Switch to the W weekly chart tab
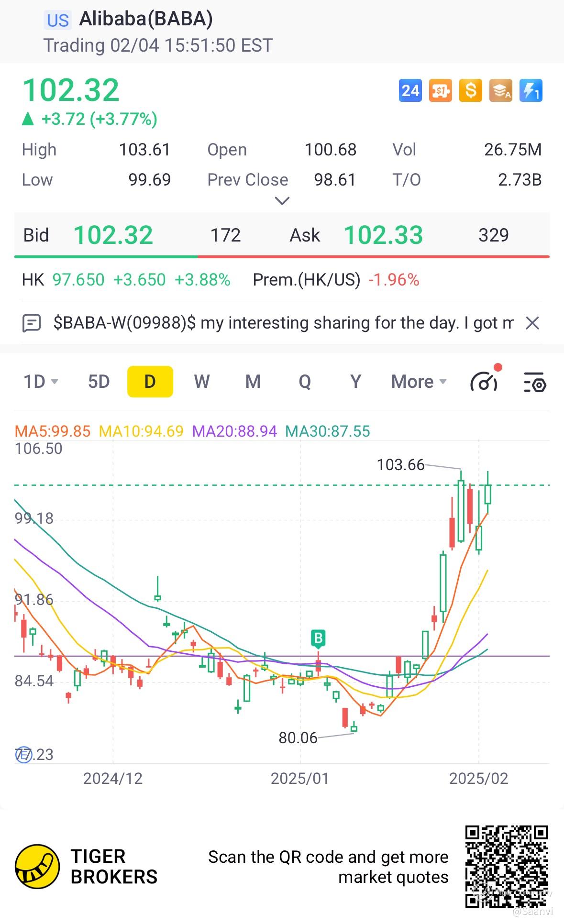This screenshot has height=924, width=564. point(202,382)
